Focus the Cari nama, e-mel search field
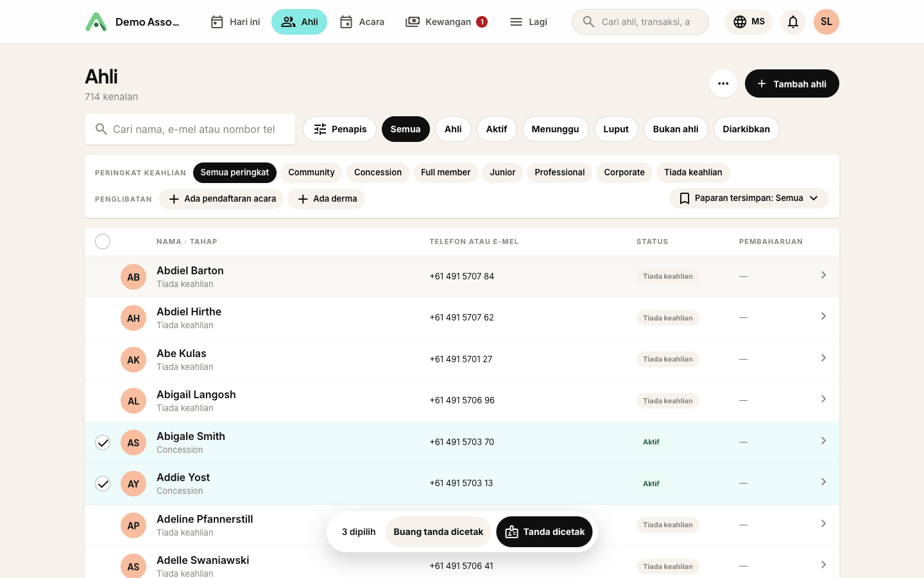 click(x=190, y=129)
